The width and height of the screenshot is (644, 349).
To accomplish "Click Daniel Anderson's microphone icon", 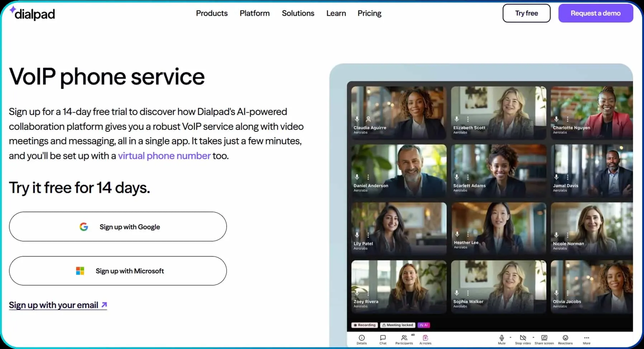I will coord(357,177).
